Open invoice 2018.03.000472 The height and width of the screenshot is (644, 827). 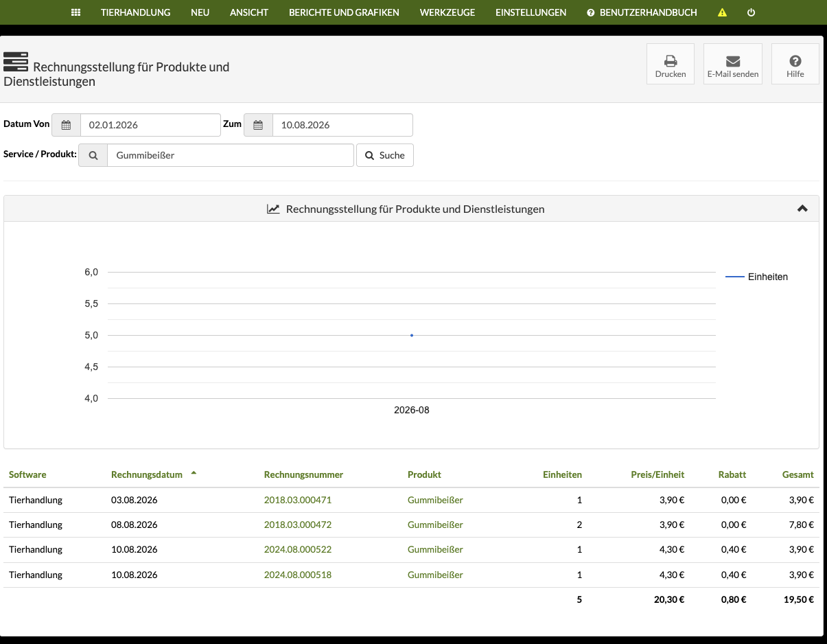[x=298, y=525]
